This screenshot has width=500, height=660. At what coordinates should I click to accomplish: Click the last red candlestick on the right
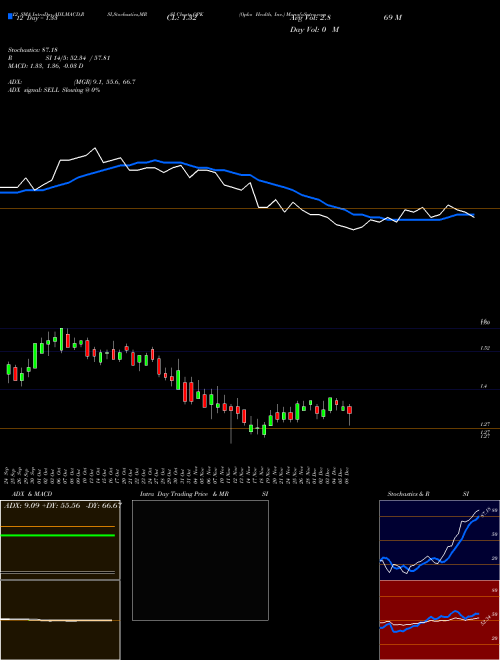pyautogui.click(x=349, y=410)
